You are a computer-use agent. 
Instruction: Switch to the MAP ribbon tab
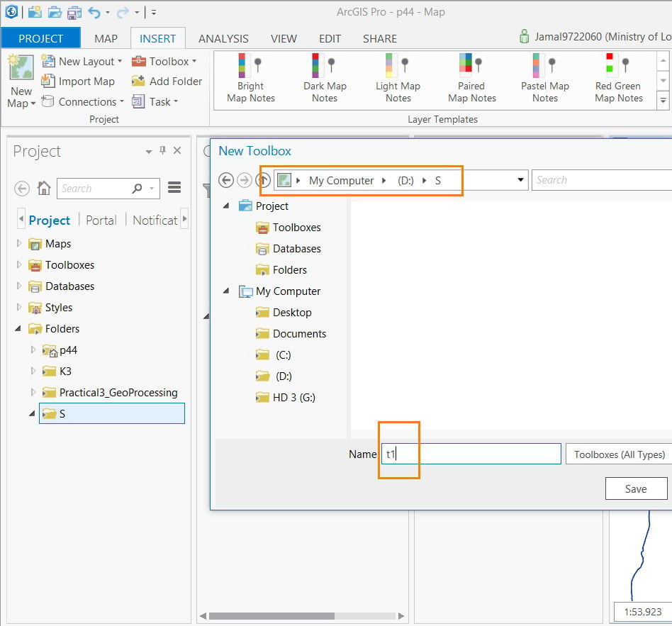tap(106, 38)
